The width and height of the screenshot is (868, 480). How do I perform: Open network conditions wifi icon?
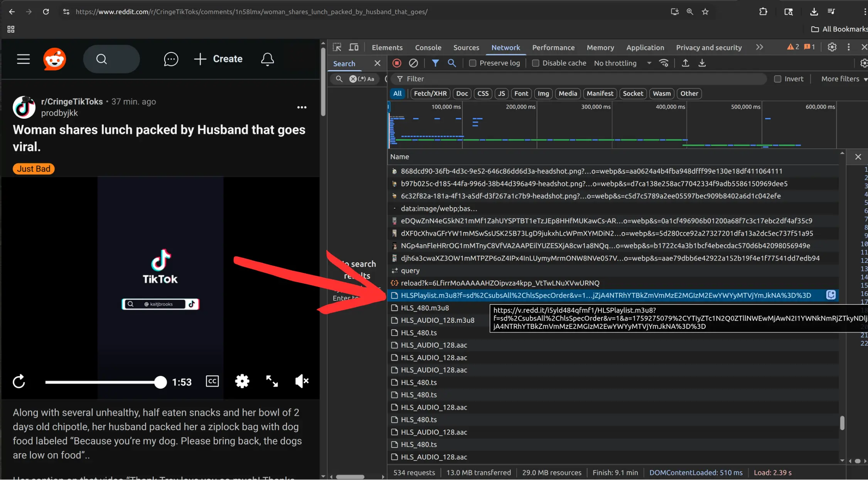(x=664, y=63)
